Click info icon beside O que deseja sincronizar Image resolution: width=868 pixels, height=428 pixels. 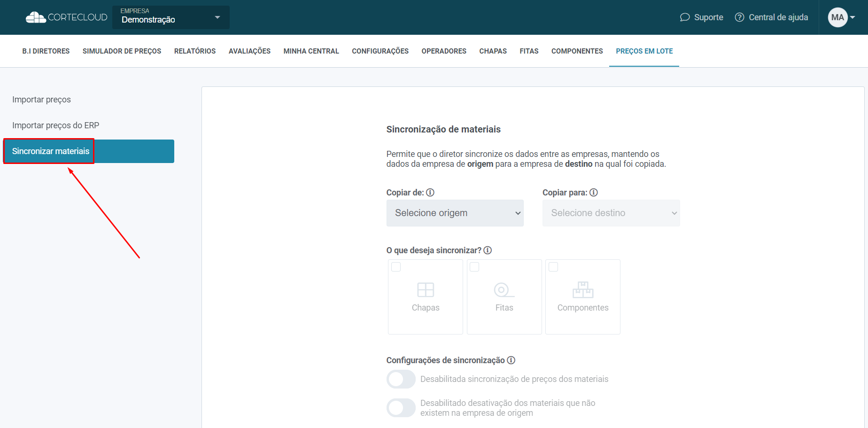click(488, 250)
